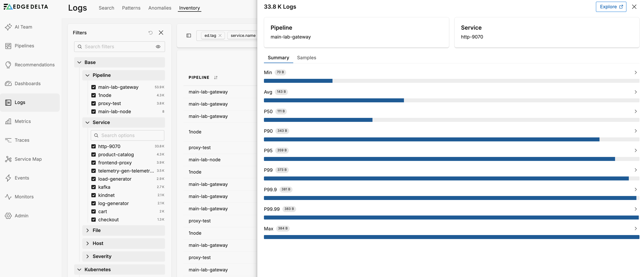Open the Admin gear icon
Screen dimensions: 644x277
[x=8, y=216]
